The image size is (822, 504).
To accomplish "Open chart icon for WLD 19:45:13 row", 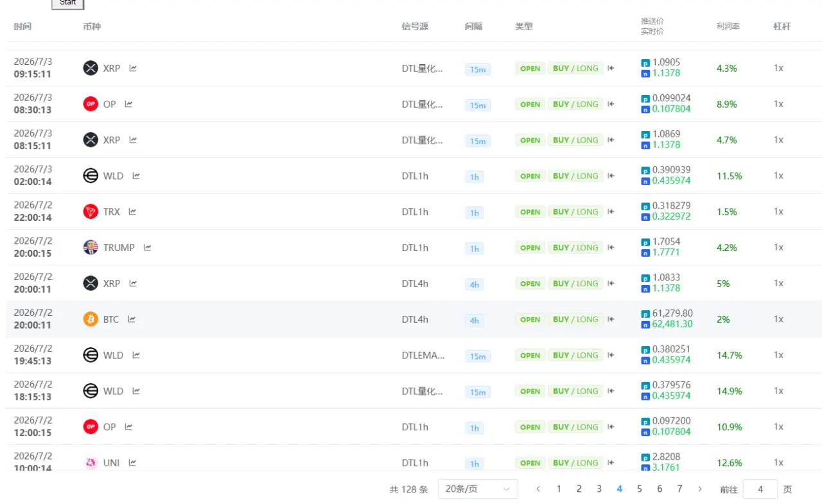I will tap(136, 355).
